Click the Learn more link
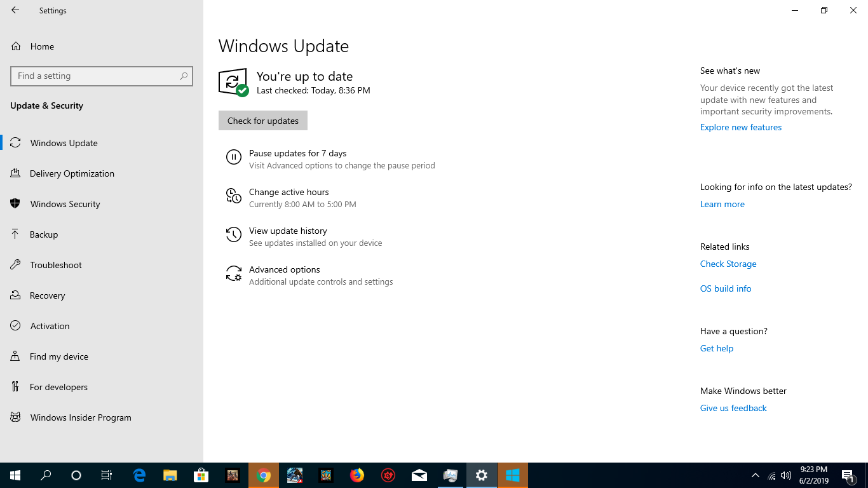868x488 pixels. click(x=722, y=204)
